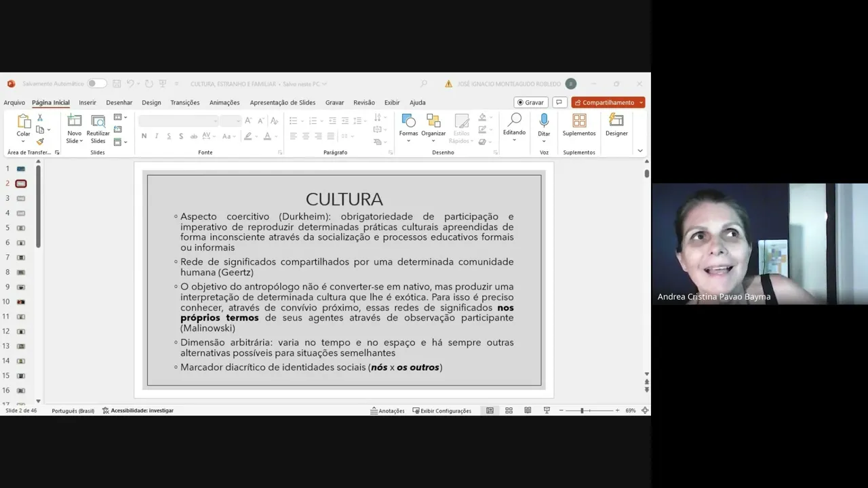Open the font name combo box
Image resolution: width=868 pixels, height=488 pixels.
(178, 121)
